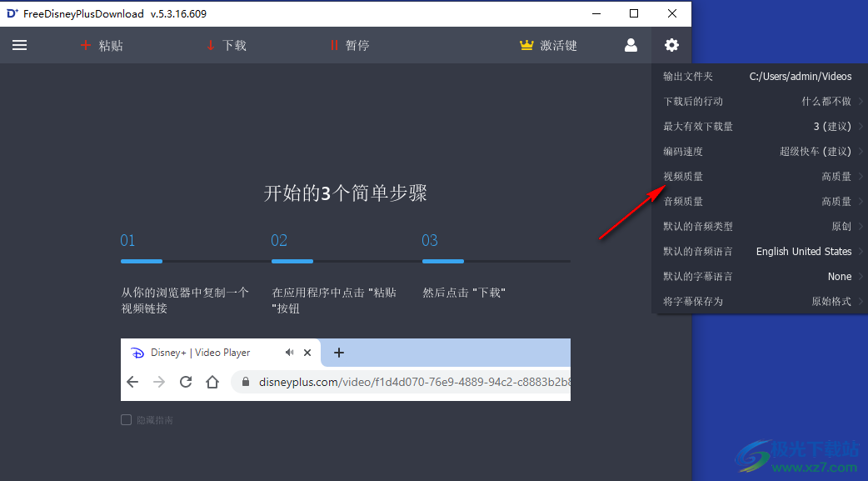Click the None subtitle language value
The image size is (868, 481).
click(840, 276)
